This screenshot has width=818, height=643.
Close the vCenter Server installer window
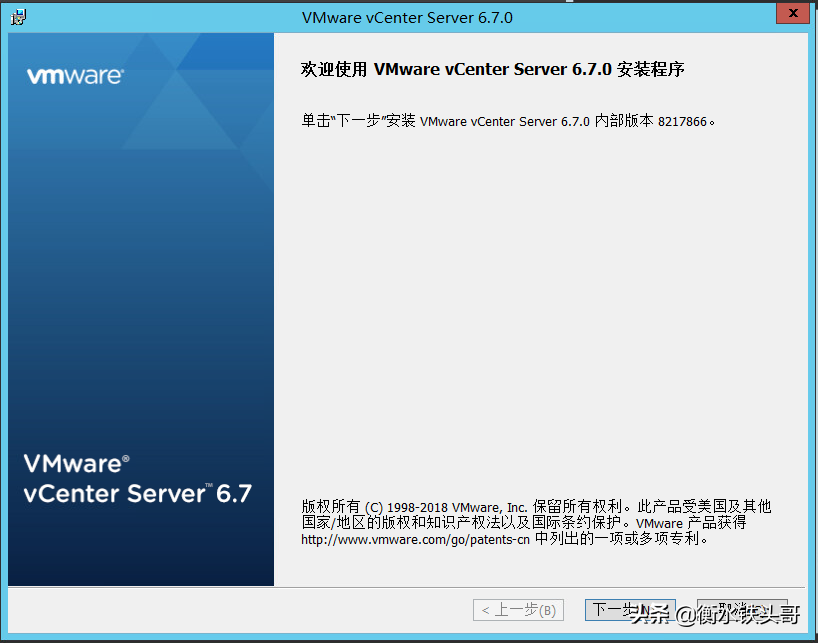coord(793,13)
